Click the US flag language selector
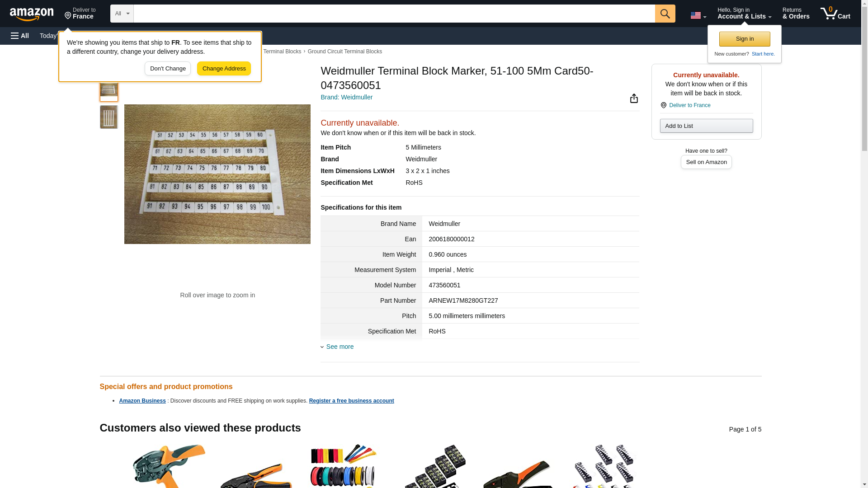This screenshot has width=868, height=488. (698, 15)
